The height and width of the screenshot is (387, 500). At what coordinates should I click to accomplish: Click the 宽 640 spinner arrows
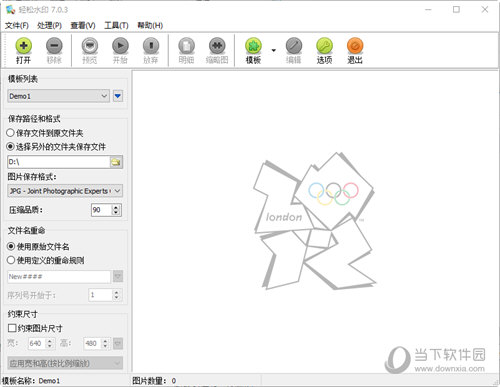[x=50, y=343]
